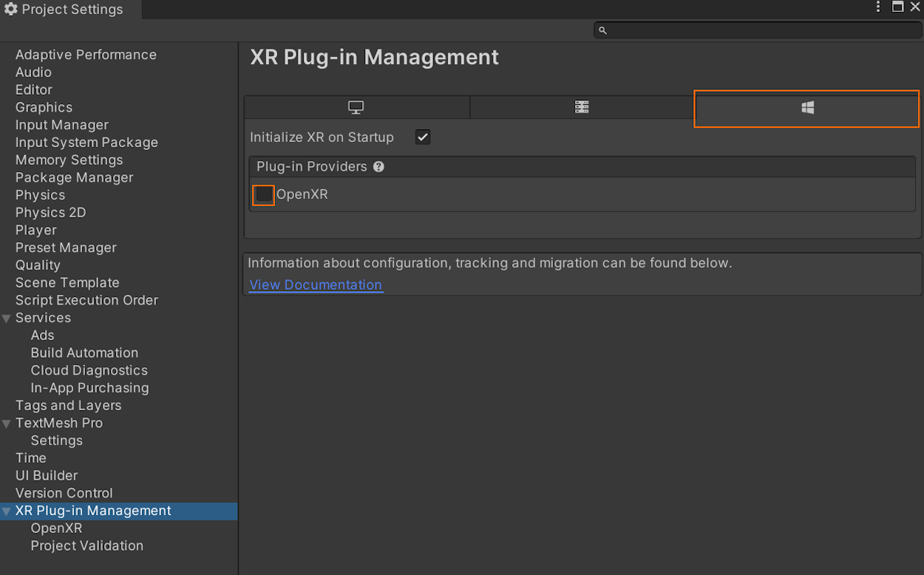Click the Plug-in Providers help icon

click(x=378, y=167)
